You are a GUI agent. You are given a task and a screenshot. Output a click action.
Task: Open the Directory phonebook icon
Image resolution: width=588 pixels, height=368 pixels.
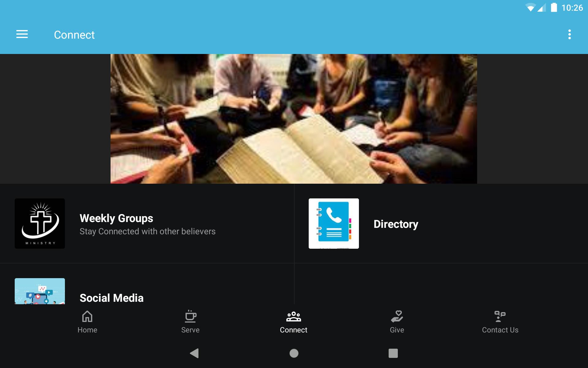pyautogui.click(x=334, y=224)
